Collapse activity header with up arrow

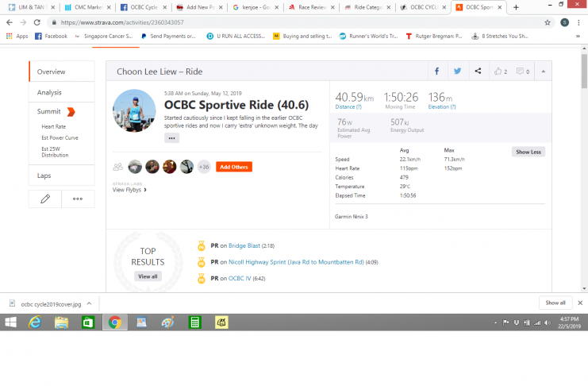coord(543,71)
